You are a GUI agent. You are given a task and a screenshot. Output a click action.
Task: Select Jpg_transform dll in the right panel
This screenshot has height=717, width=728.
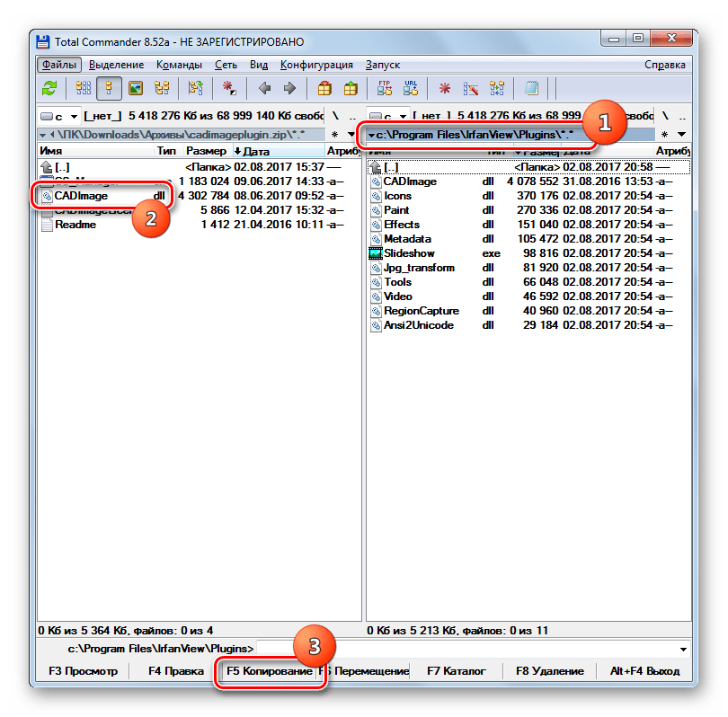528,268
